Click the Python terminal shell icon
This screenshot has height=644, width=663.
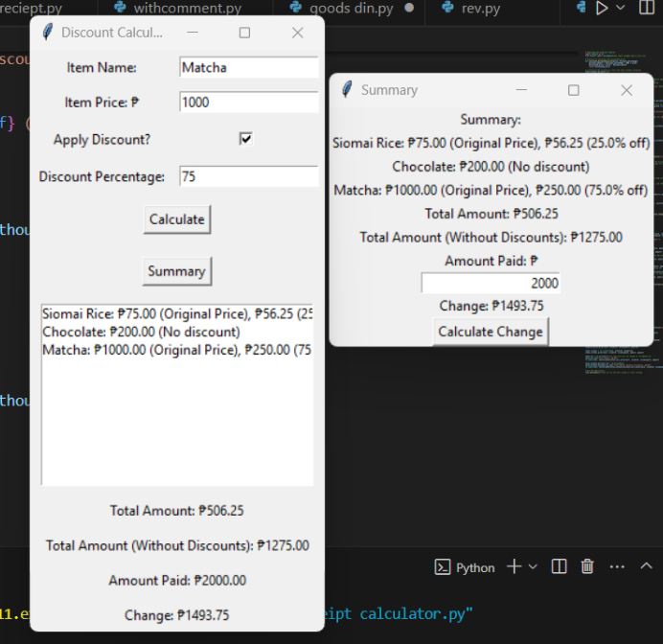click(443, 567)
